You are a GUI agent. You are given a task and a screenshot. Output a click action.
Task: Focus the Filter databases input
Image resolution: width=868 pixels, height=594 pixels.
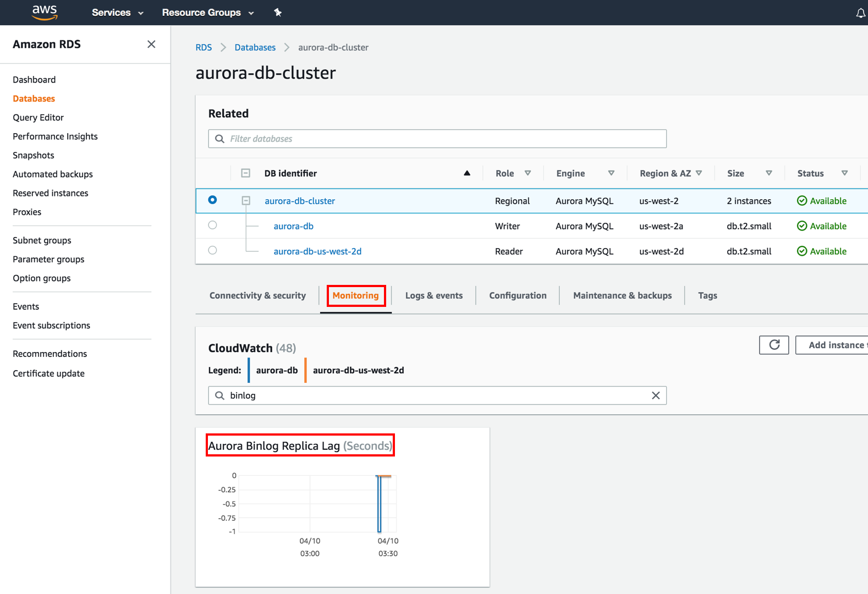437,139
